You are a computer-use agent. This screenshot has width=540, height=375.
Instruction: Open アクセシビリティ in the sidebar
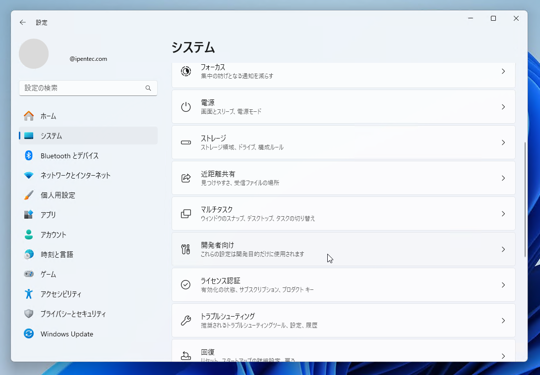88,294
